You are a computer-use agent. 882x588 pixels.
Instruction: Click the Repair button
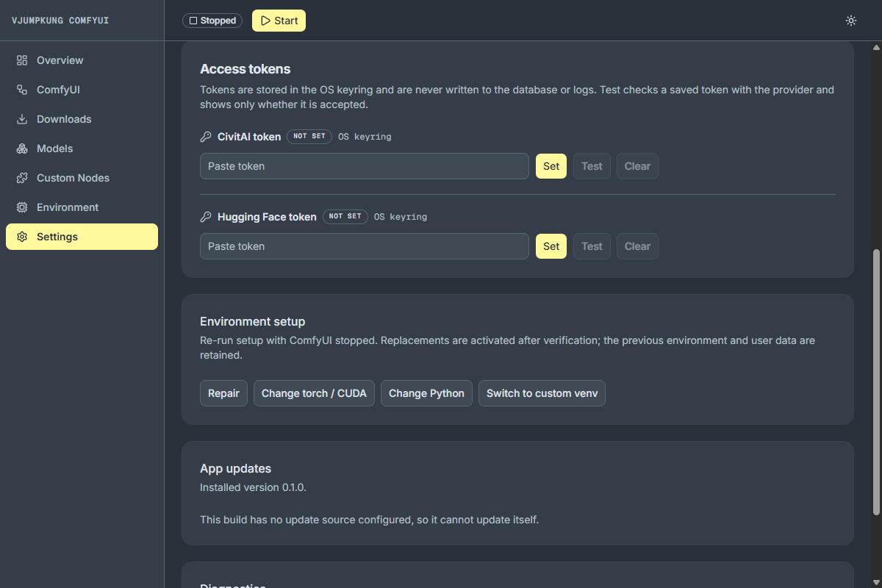point(223,393)
